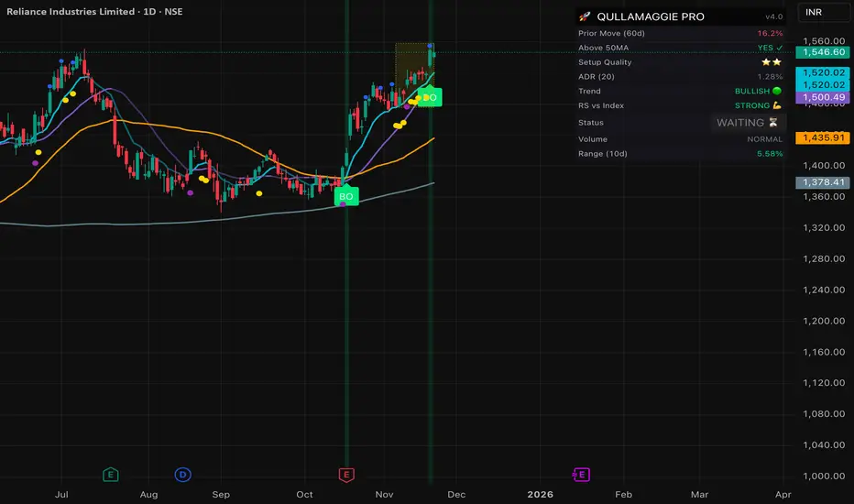Click the 1,320.00 price axis label
Screen dimensions: 854x504
(x=824, y=228)
